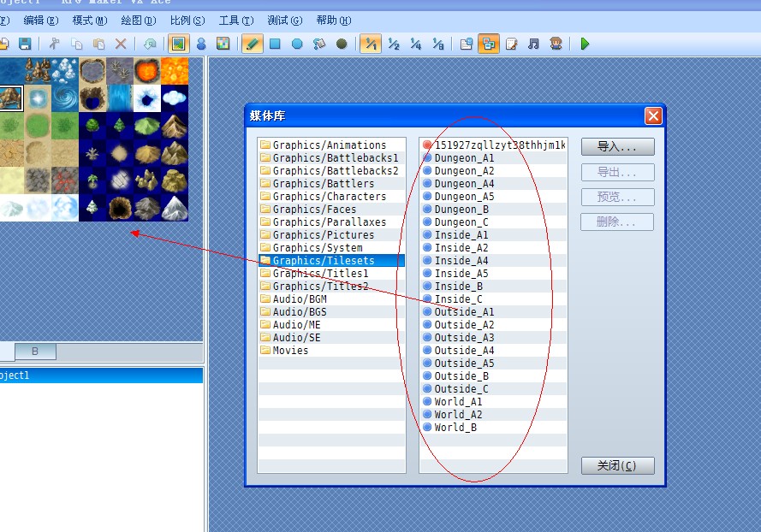The width and height of the screenshot is (761, 532).
Task: Start playtest with the green play icon
Action: pyautogui.click(x=585, y=44)
